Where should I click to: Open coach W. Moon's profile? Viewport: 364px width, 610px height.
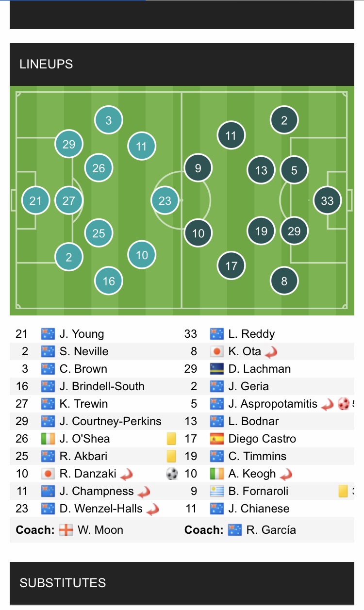point(100,530)
